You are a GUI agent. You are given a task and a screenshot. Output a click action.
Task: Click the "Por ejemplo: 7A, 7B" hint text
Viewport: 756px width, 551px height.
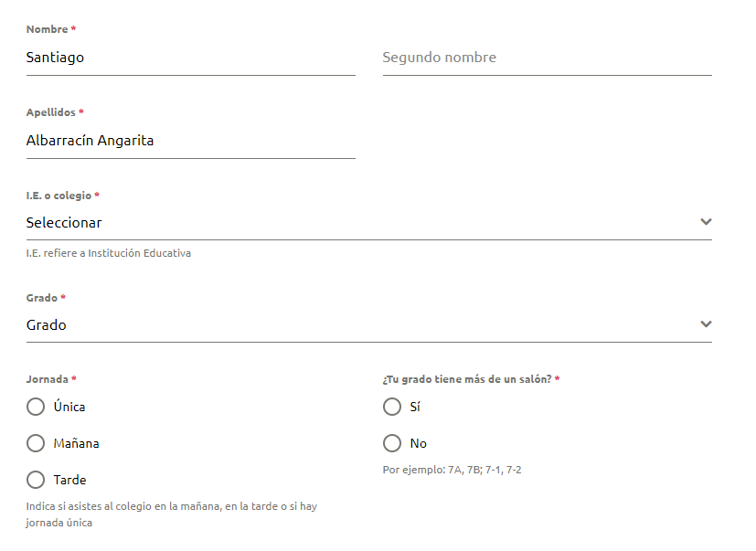tap(452, 470)
